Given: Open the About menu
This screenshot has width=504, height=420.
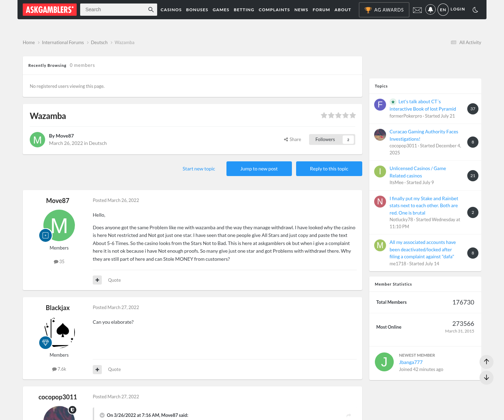Looking at the screenshot, I should point(343,10).
